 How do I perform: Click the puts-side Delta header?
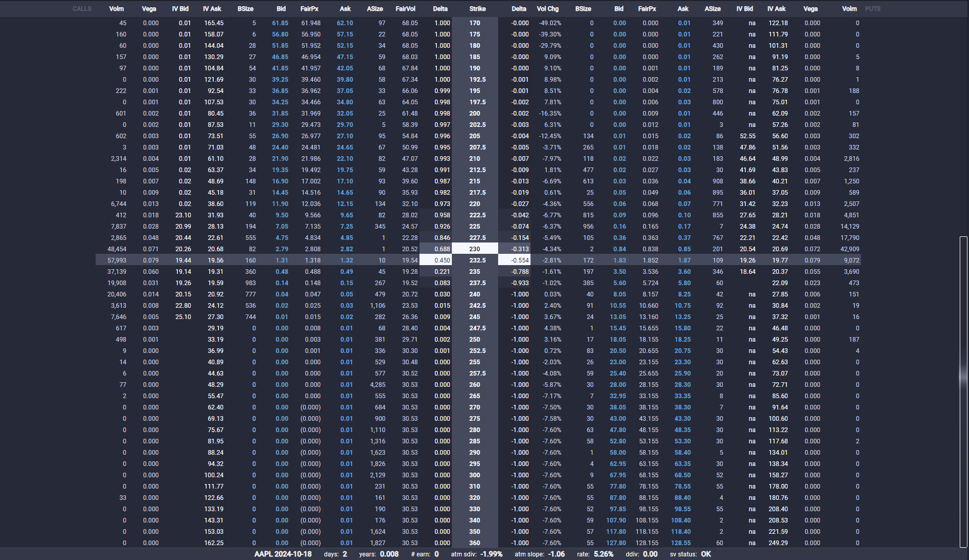[x=519, y=9]
